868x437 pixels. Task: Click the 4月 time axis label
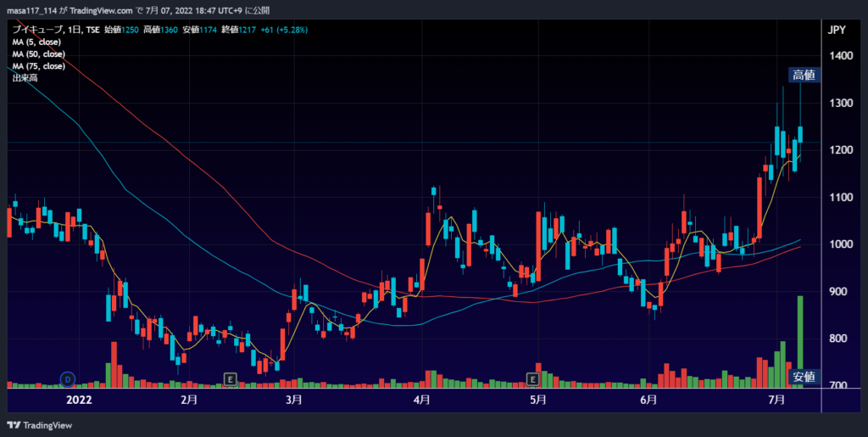pos(422,400)
